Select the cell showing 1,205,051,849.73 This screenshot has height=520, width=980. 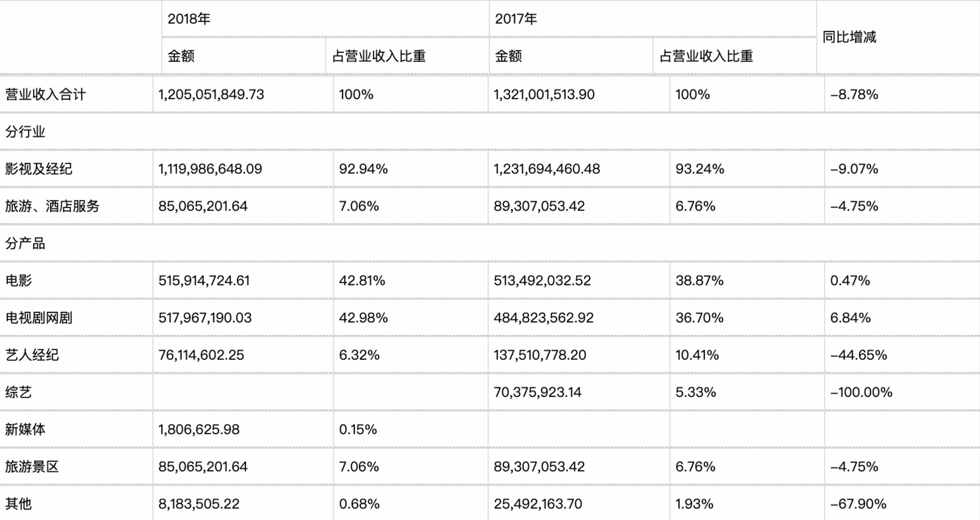coord(211,94)
